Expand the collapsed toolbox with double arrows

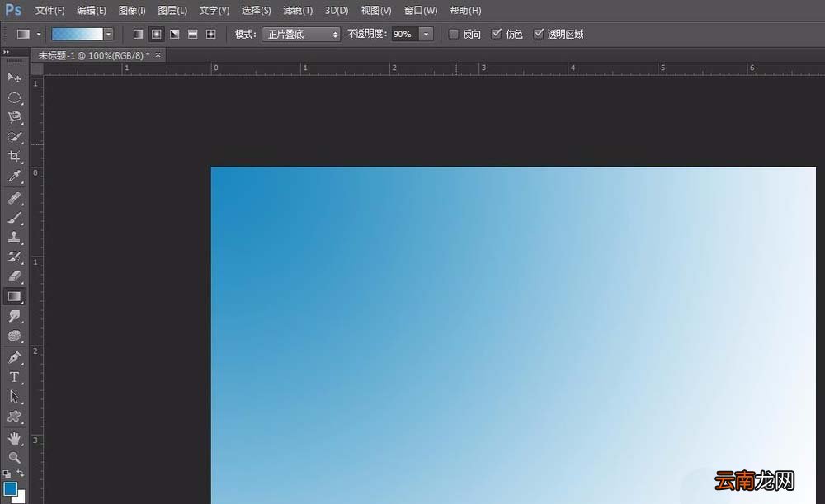click(x=6, y=52)
